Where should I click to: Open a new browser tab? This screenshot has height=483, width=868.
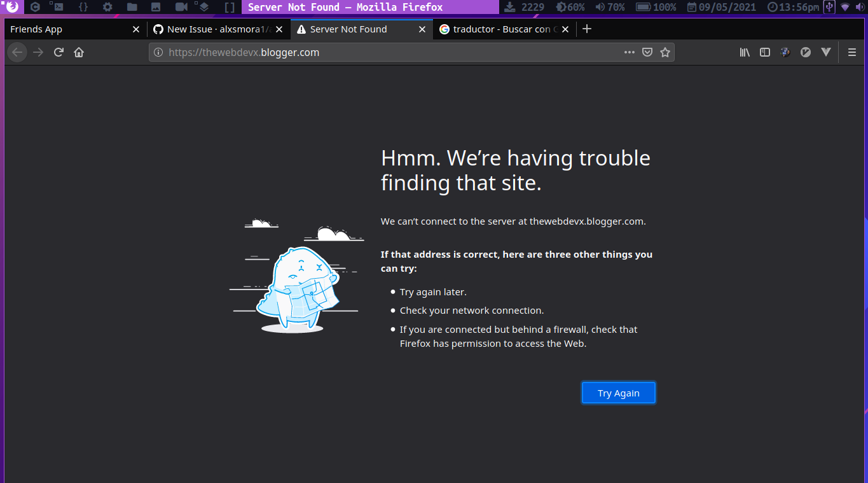click(587, 29)
